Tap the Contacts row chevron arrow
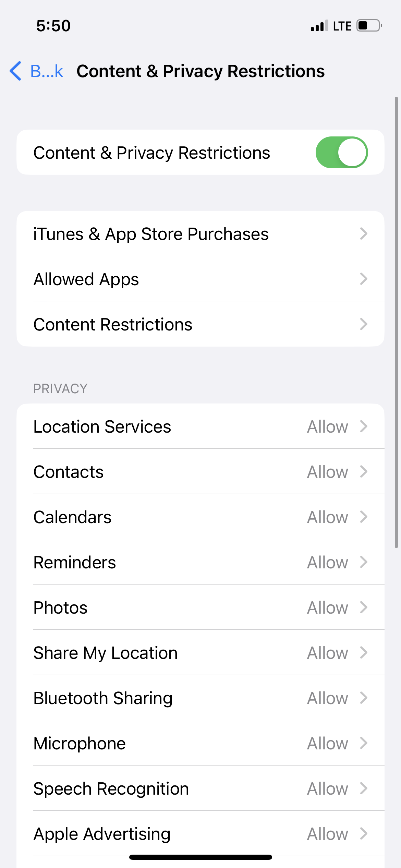The image size is (401, 868). 364,472
